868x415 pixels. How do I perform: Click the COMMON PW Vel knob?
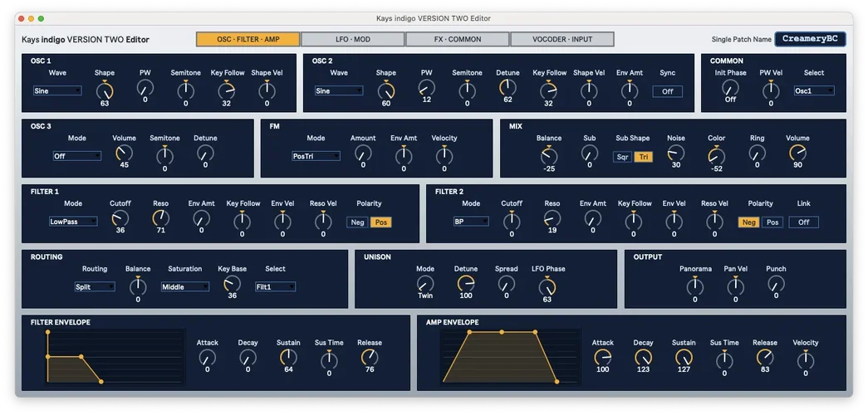coord(771,90)
